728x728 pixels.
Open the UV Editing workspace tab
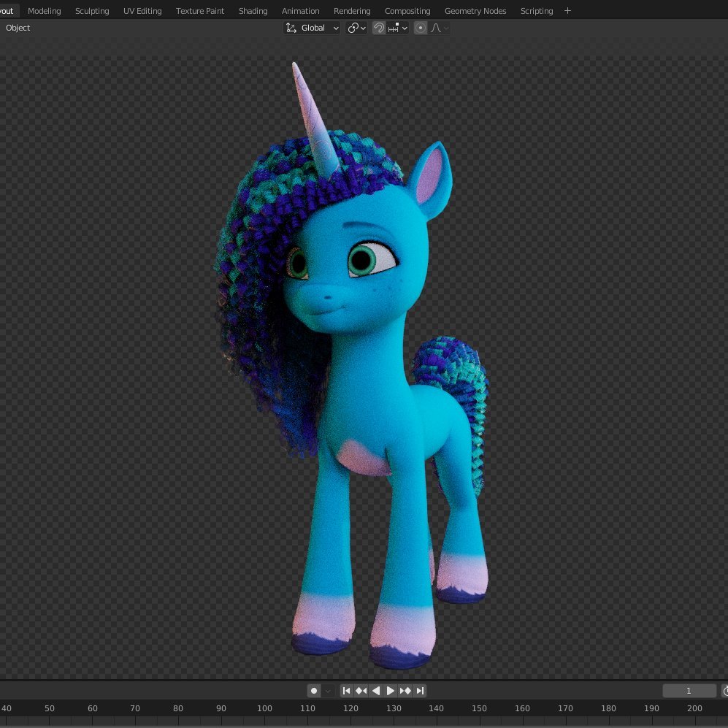point(142,11)
